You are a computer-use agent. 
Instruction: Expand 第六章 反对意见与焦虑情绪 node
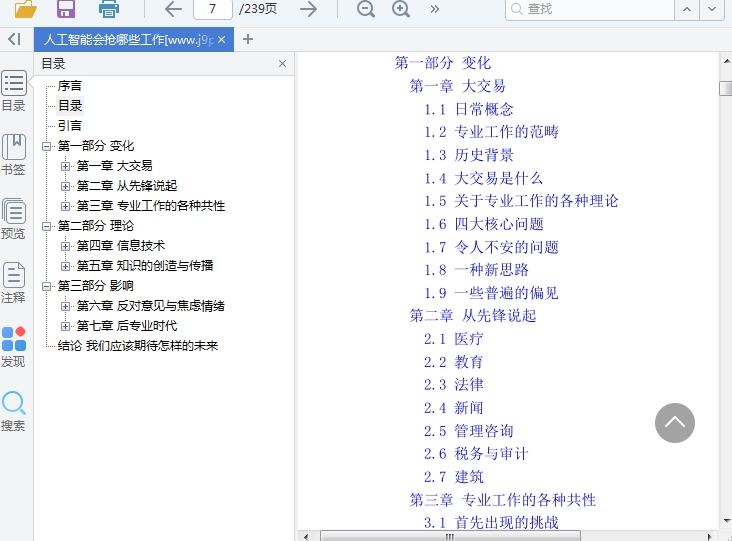[x=65, y=306]
